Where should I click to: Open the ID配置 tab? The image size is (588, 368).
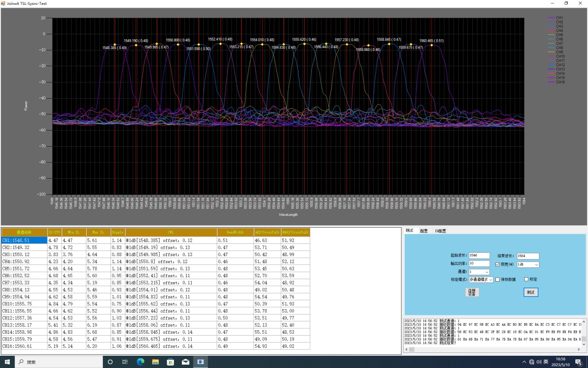[440, 231]
